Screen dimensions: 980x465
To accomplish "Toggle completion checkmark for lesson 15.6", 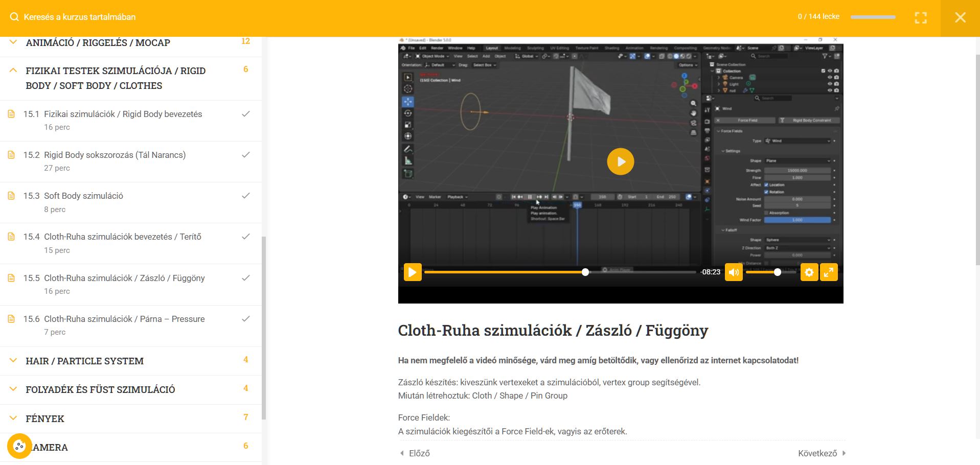I will pyautogui.click(x=246, y=319).
